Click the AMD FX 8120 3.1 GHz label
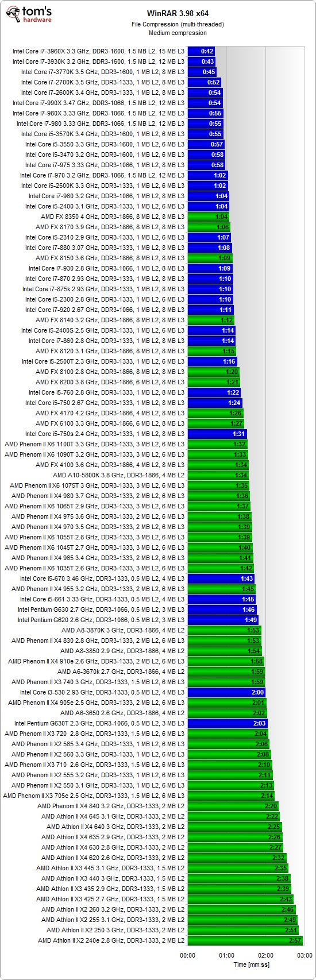 coord(110,351)
